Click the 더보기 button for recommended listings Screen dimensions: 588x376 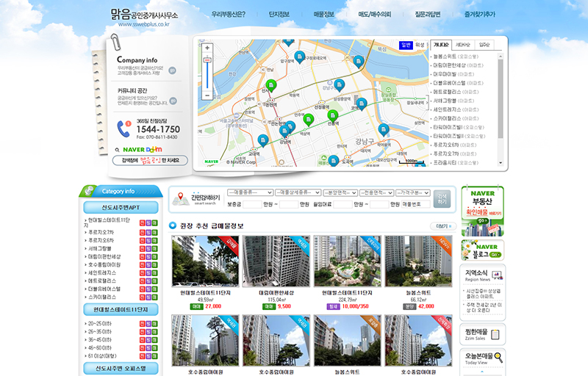pyautogui.click(x=443, y=226)
